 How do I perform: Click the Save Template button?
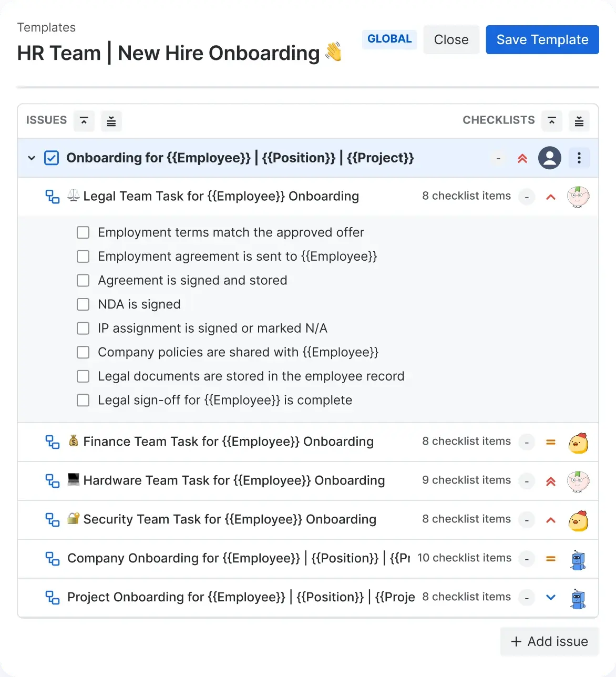coord(542,40)
